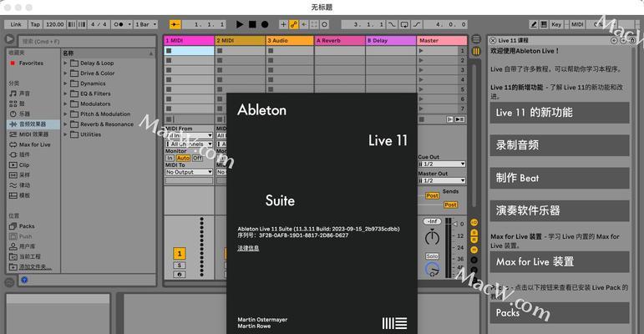The image size is (644, 334).
Task: Open the Master Out 1/2 dropdown
Action: tap(442, 180)
